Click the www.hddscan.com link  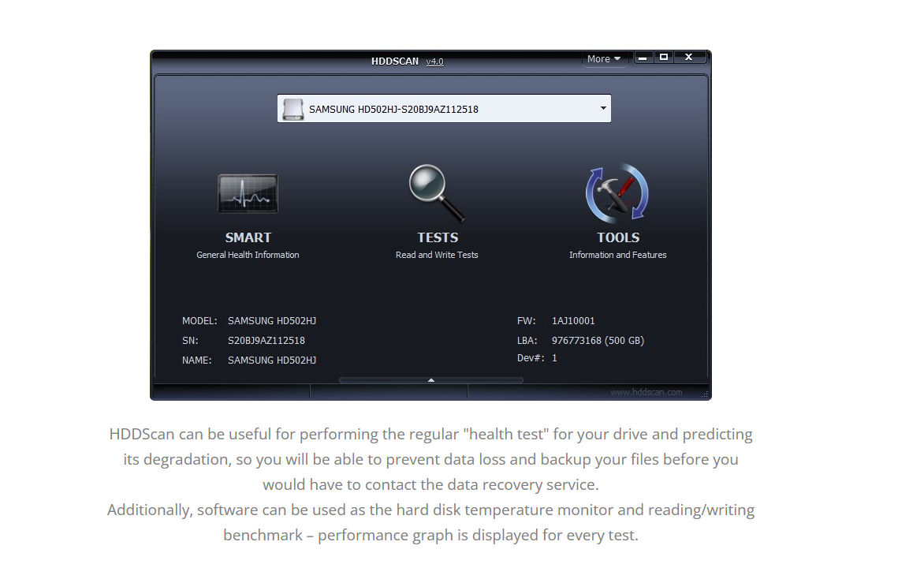coord(646,392)
